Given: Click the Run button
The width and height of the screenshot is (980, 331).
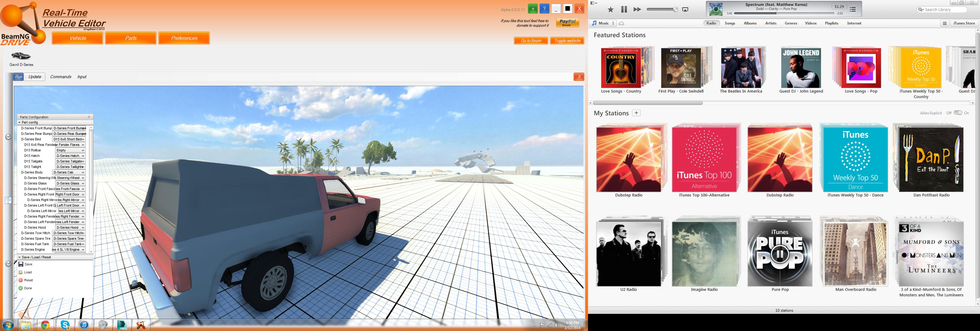Looking at the screenshot, I should pyautogui.click(x=18, y=77).
